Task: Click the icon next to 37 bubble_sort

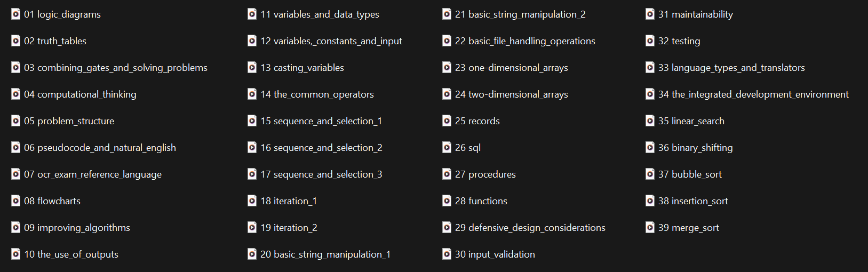Action: [650, 174]
